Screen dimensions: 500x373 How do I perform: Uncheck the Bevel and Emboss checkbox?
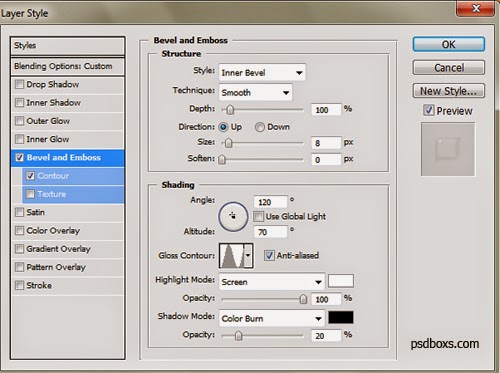click(20, 157)
